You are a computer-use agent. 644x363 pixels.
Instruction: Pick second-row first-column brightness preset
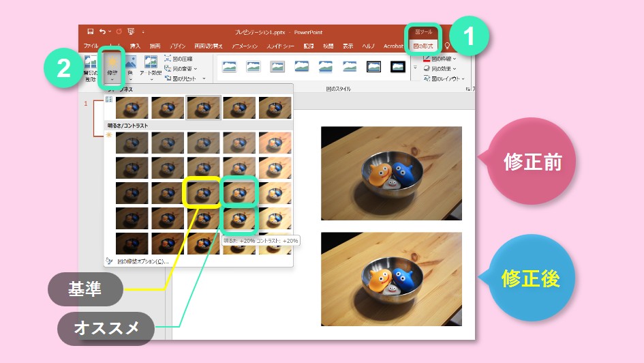click(132, 168)
